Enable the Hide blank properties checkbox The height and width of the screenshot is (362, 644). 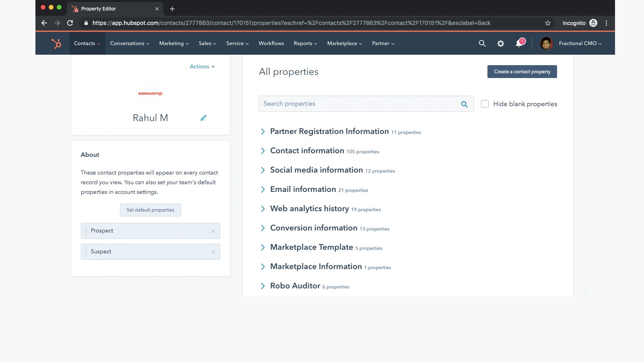(x=485, y=104)
